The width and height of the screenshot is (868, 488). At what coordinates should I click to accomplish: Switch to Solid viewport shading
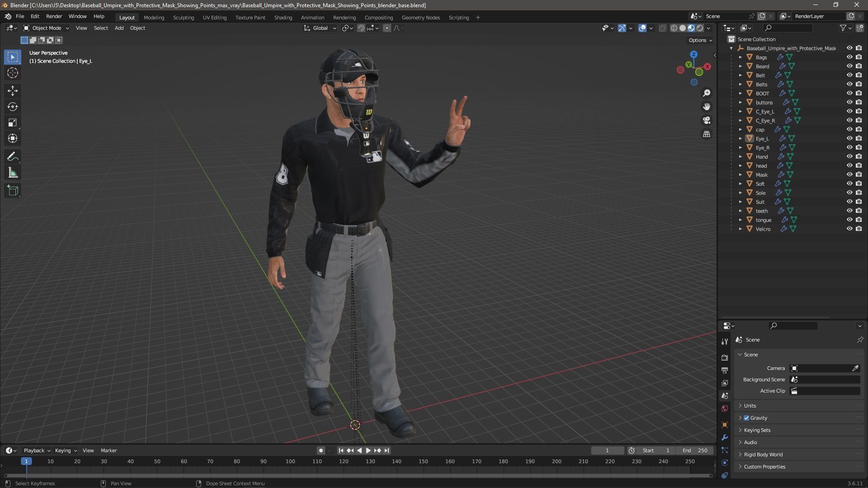point(683,28)
